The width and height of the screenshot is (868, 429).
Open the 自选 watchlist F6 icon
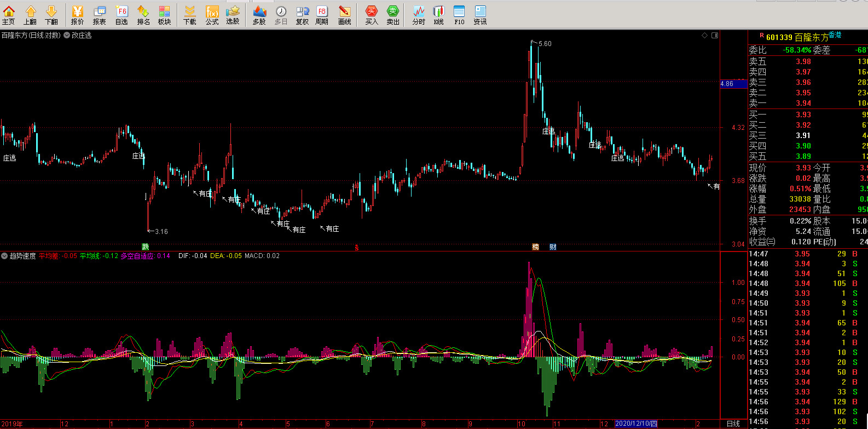tap(121, 15)
